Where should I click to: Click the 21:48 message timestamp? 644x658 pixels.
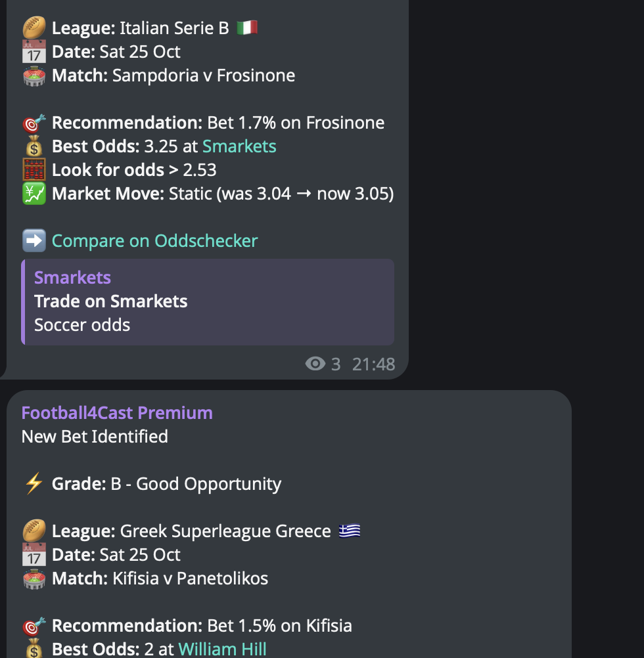[x=373, y=364]
